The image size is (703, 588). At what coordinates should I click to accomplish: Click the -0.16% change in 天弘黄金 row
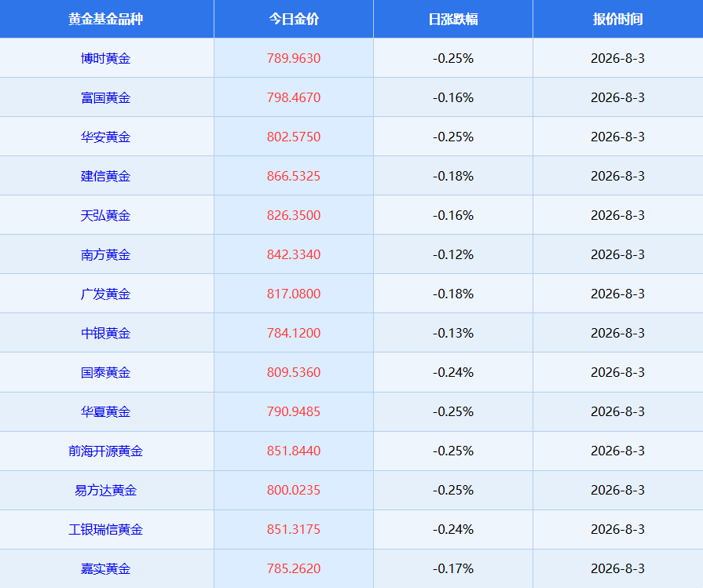(x=452, y=215)
